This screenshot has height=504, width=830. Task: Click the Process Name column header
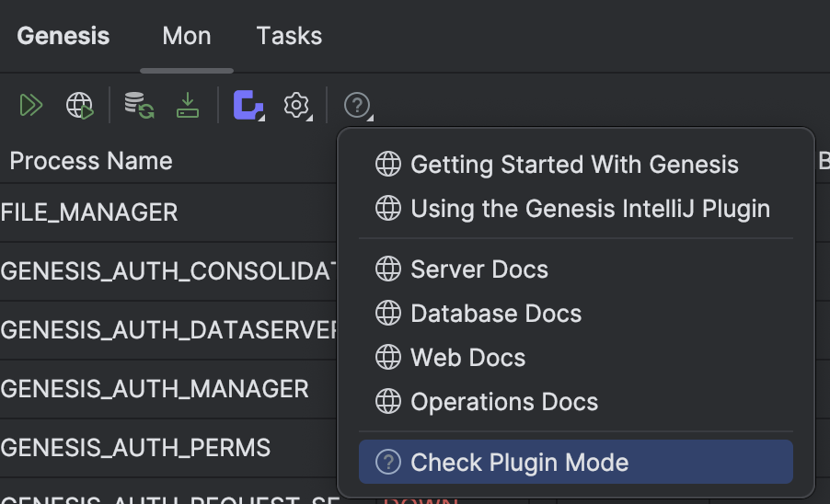tap(91, 161)
